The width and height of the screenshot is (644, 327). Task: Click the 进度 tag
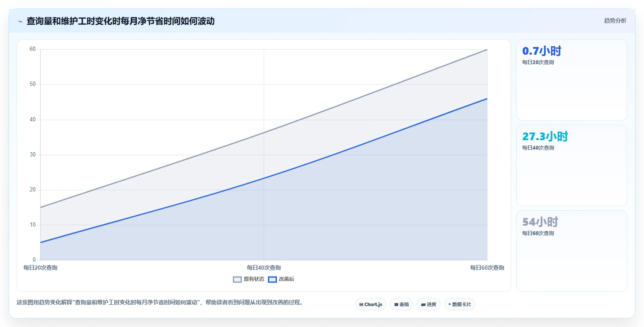click(429, 304)
